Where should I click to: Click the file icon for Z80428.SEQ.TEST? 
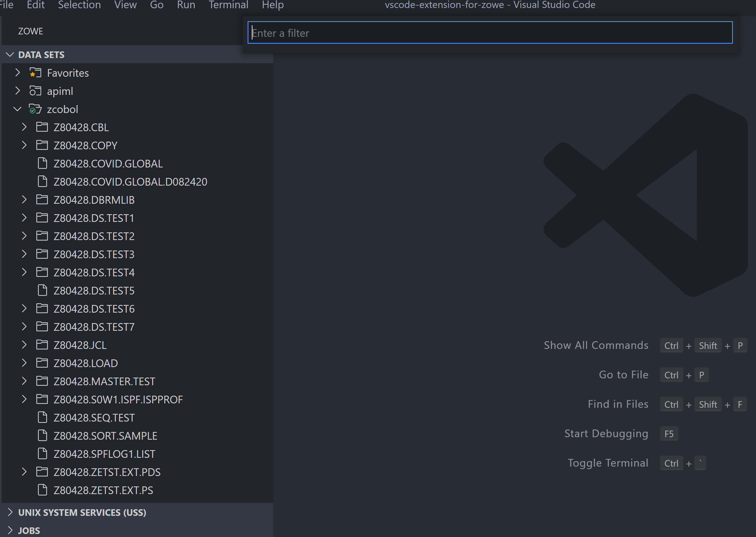[42, 417]
